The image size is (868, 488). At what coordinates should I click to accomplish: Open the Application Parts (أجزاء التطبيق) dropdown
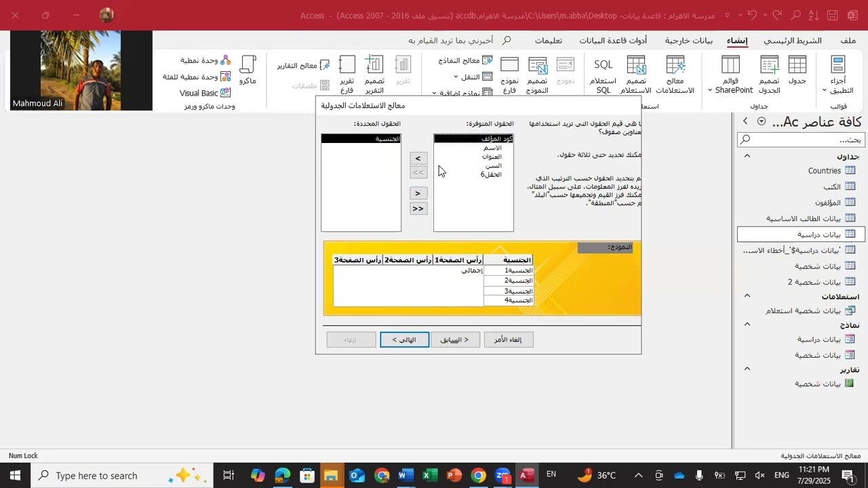coord(838,75)
